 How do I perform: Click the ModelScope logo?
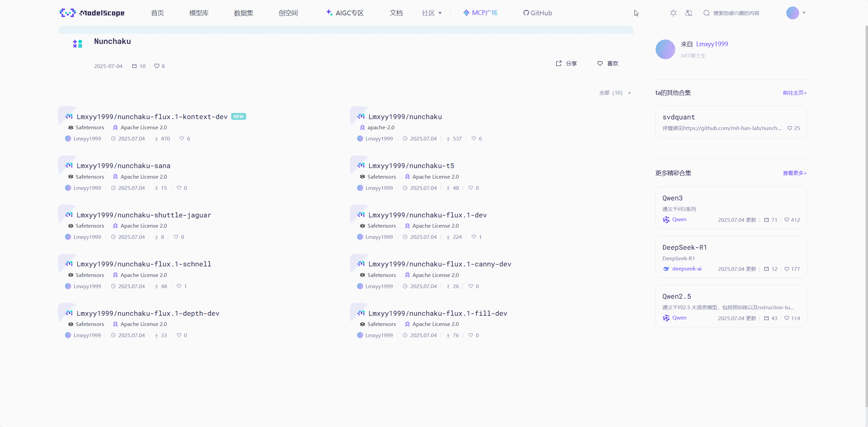click(x=92, y=13)
